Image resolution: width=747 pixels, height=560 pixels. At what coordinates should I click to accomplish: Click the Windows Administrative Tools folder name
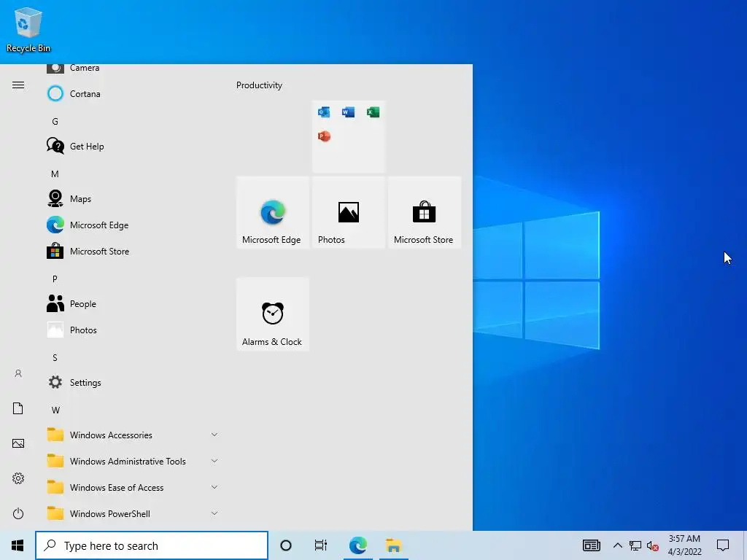(x=128, y=462)
